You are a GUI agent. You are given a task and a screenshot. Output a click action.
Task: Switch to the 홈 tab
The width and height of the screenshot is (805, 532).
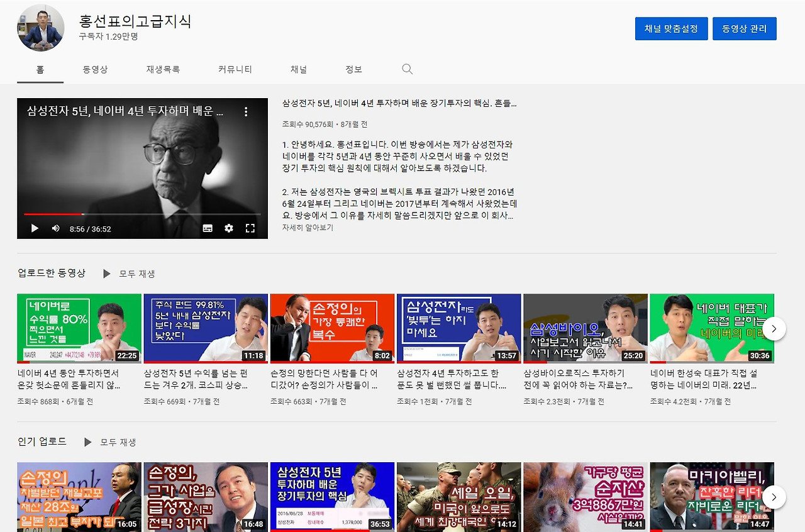tap(40, 69)
